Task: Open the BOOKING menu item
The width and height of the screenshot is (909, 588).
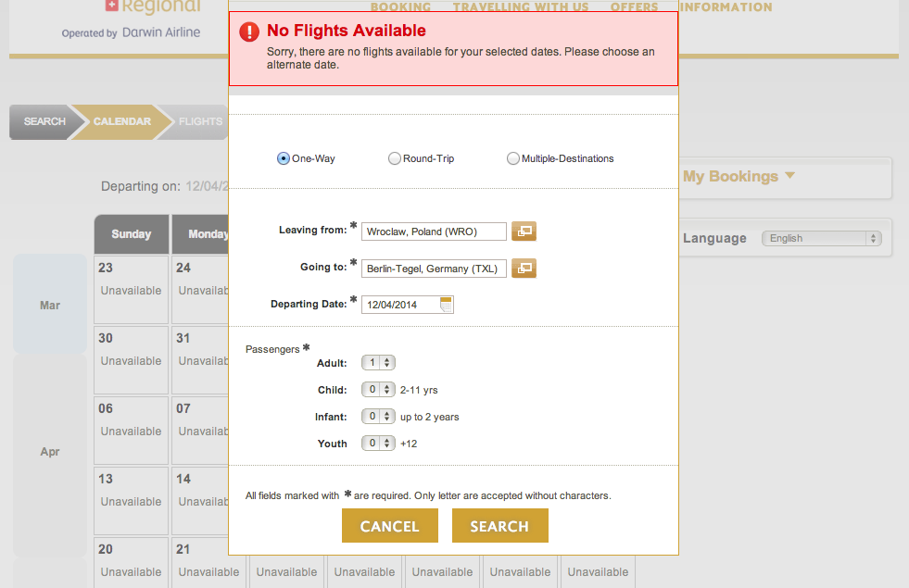Action: point(400,7)
